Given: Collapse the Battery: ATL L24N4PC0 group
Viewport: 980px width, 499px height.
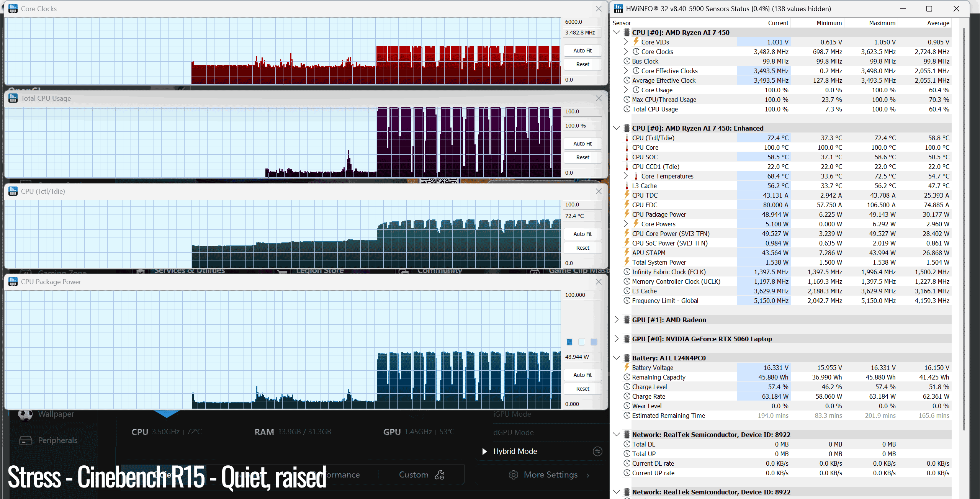Looking at the screenshot, I should point(617,358).
